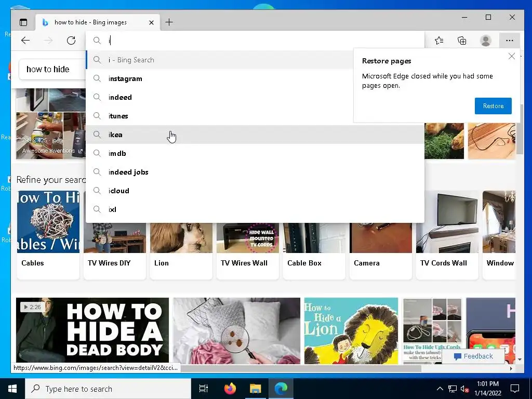Click the Awesome Inventions source link
The height and width of the screenshot is (399, 532).
[52, 151]
